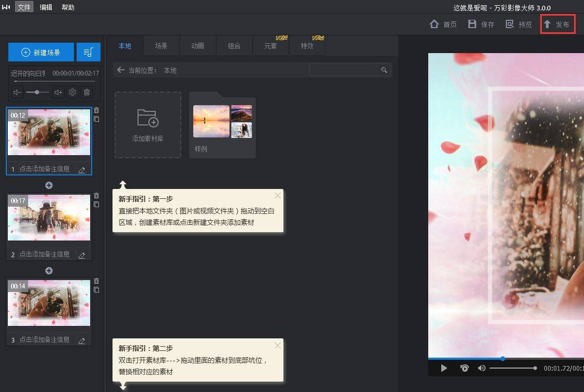Edit the note for scene 1 via pencil icon
Screen dimensions: 584x392
pyautogui.click(x=82, y=170)
